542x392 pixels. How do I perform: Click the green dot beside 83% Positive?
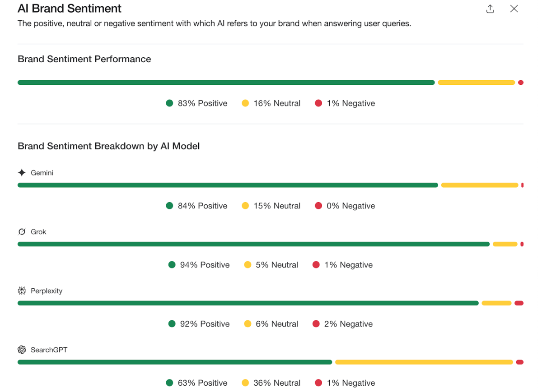169,103
